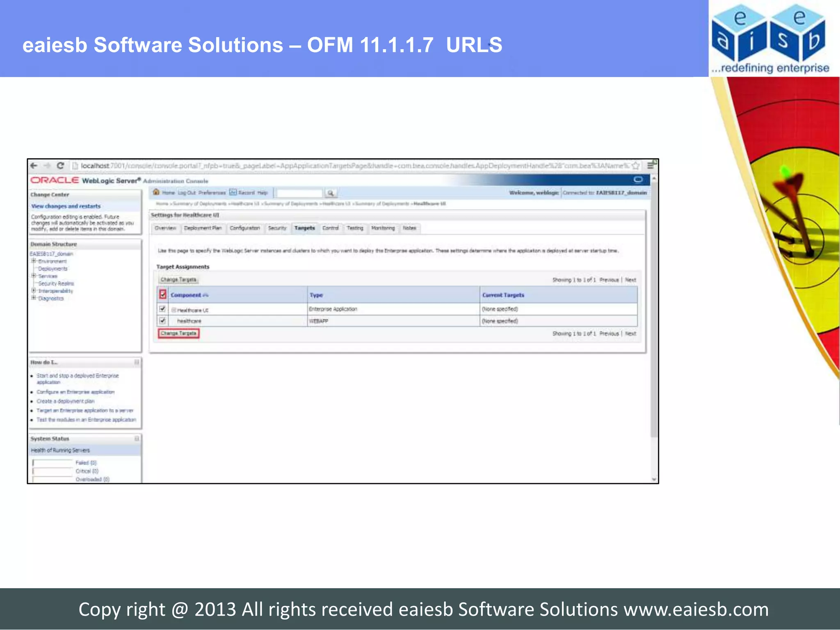The width and height of the screenshot is (840, 630).
Task: Select the Targets tab
Action: [305, 228]
